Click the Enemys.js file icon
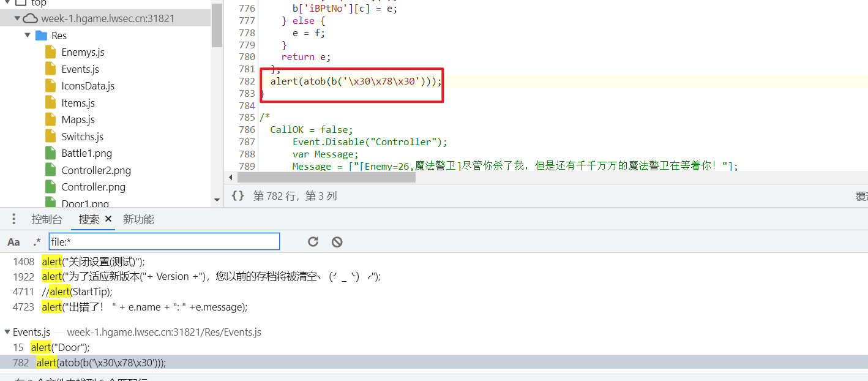The image size is (868, 381). 51,52
